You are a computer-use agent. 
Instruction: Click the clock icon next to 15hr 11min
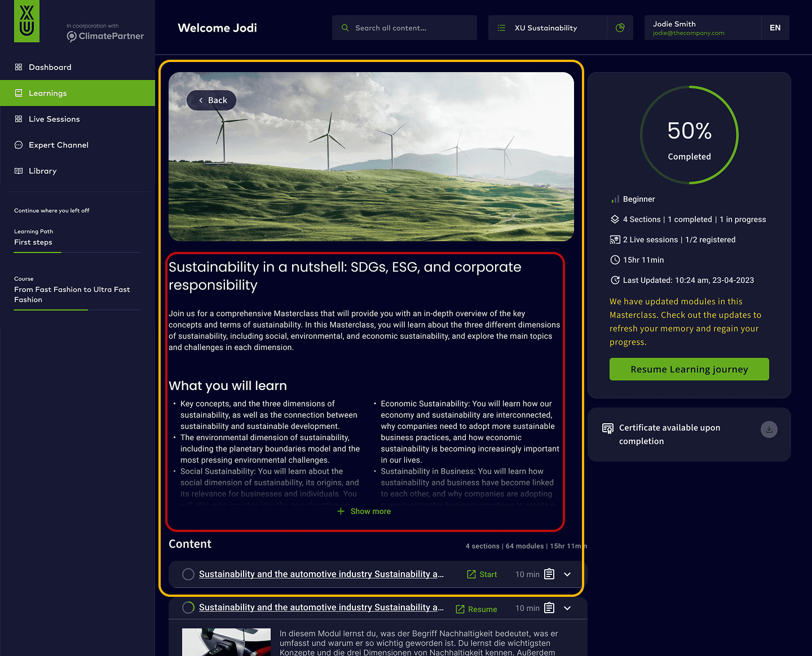(x=615, y=260)
